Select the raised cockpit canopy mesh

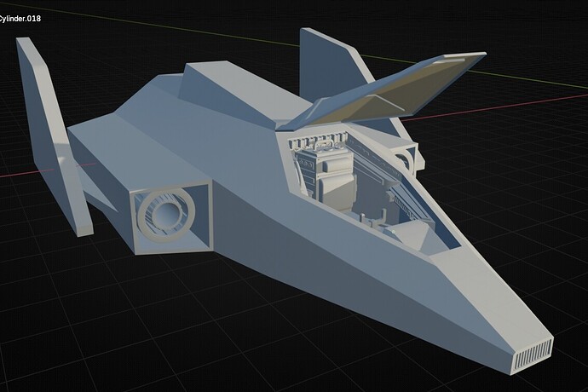381,92
